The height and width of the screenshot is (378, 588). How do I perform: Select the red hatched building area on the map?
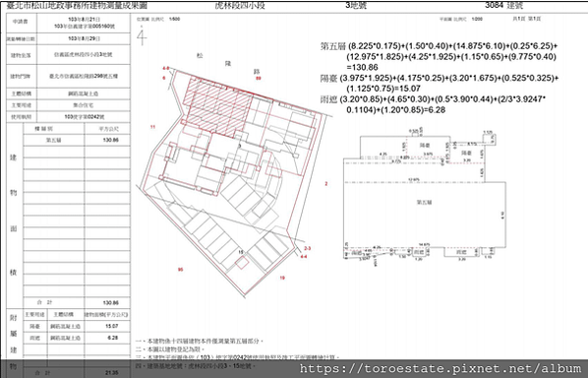click(x=217, y=107)
